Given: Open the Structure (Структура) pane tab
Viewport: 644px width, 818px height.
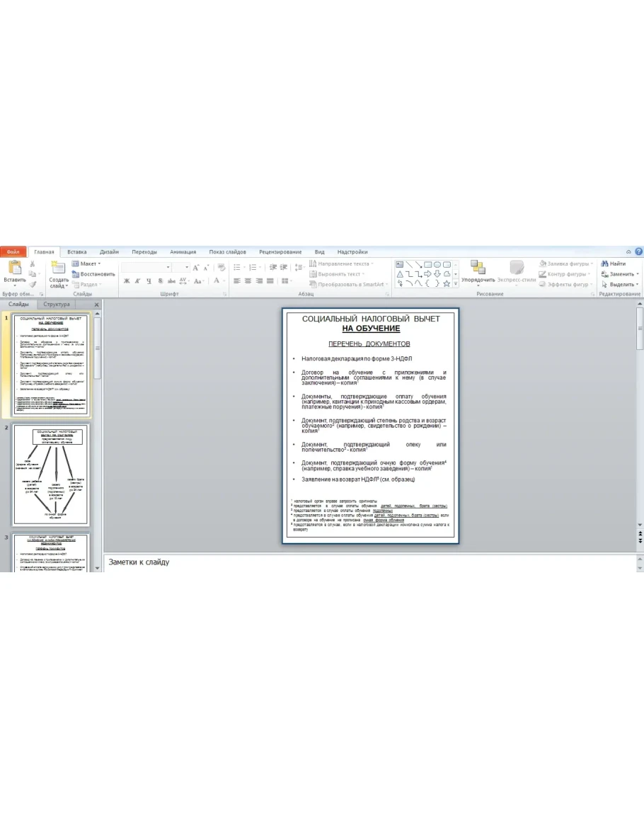Looking at the screenshot, I should 57,305.
